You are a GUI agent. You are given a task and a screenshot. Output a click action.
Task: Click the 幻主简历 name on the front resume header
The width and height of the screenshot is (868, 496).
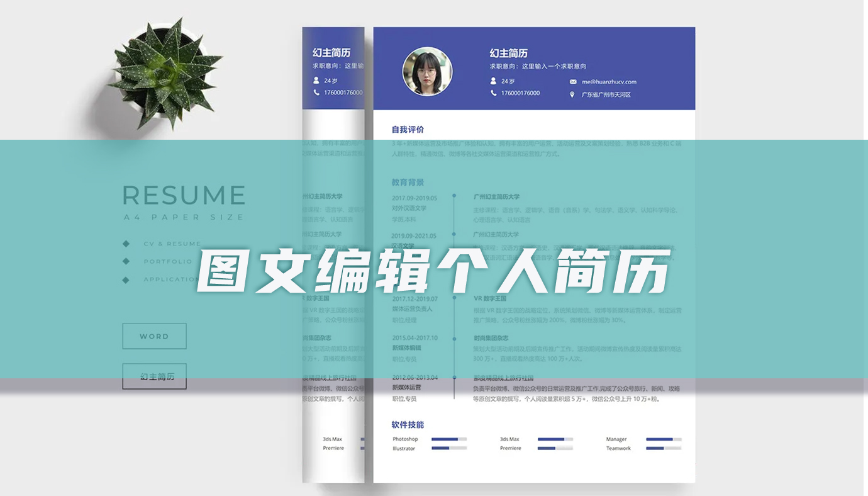509,54
